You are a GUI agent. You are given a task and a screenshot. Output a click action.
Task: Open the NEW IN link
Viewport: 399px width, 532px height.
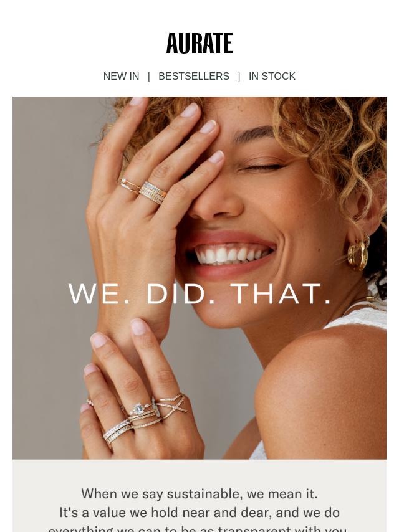121,77
